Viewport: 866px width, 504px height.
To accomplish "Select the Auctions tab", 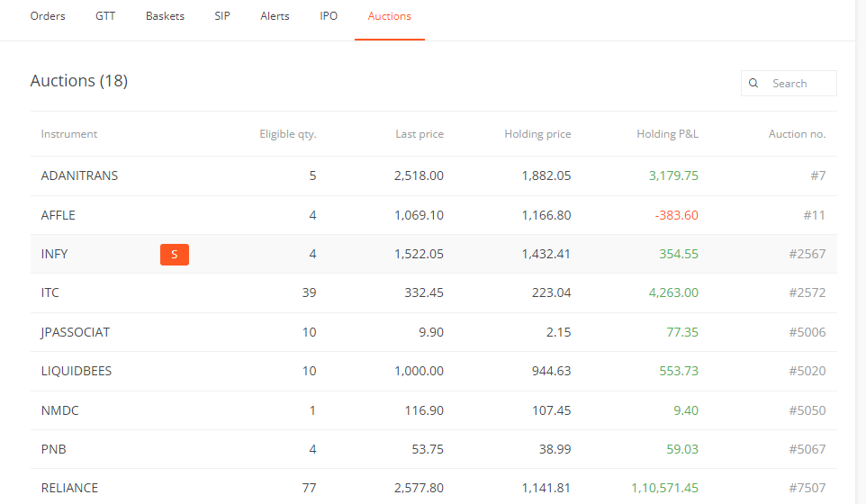I will click(x=390, y=16).
